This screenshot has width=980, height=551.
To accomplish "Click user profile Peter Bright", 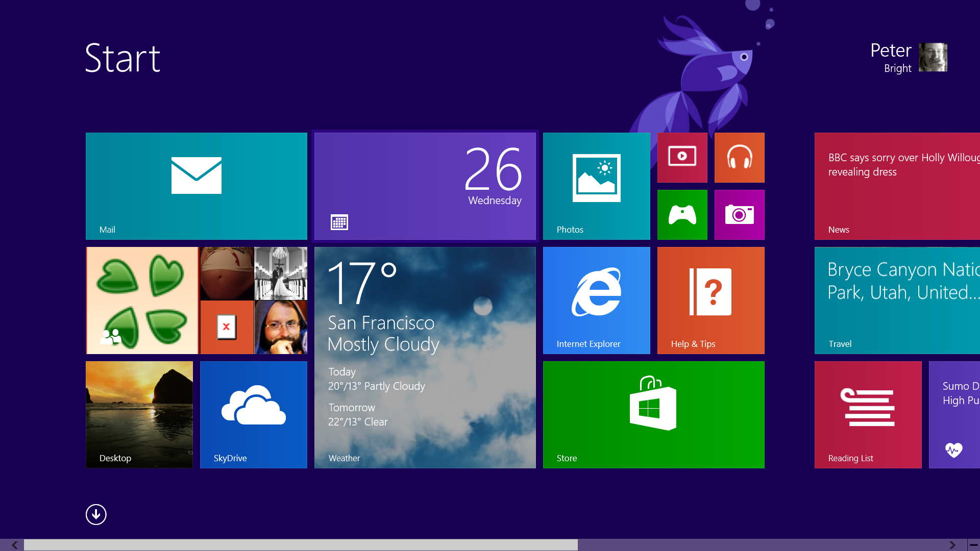I will [910, 57].
